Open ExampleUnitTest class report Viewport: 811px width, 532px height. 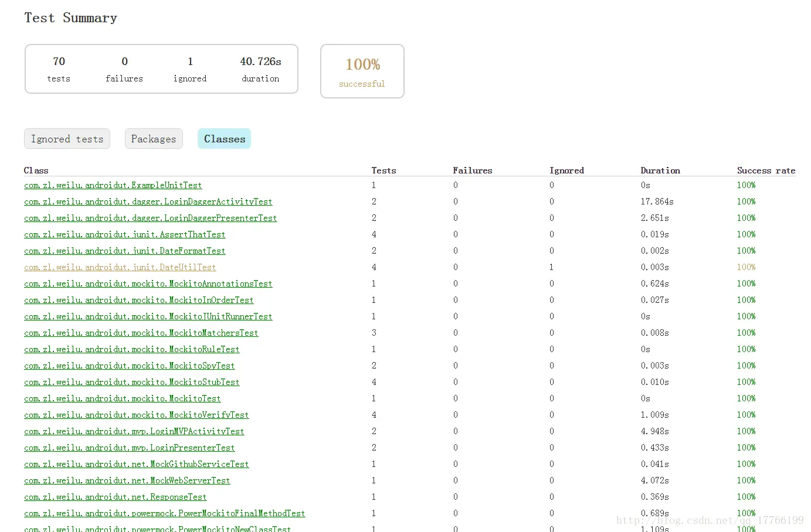coord(113,185)
